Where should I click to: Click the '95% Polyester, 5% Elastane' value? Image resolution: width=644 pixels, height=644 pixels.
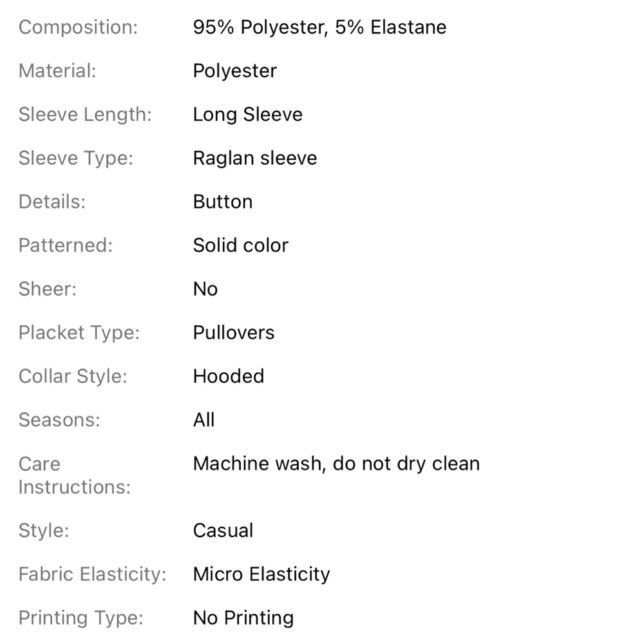click(319, 28)
